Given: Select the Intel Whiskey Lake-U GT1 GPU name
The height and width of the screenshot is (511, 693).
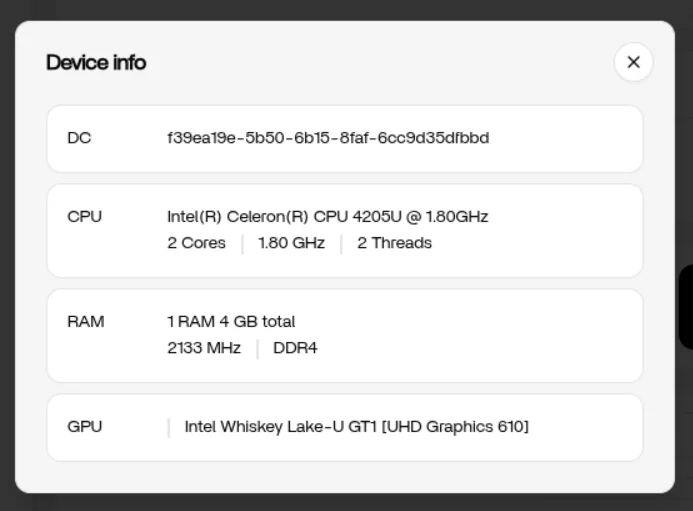Looking at the screenshot, I should (356, 427).
